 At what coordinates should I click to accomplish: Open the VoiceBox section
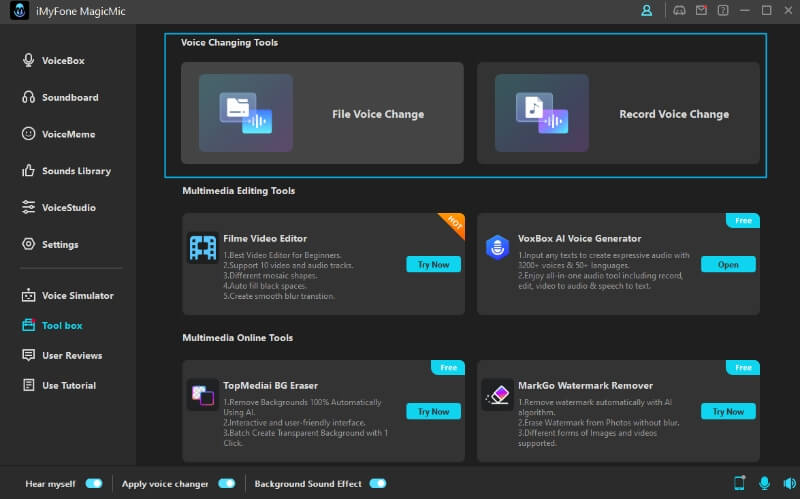53,61
